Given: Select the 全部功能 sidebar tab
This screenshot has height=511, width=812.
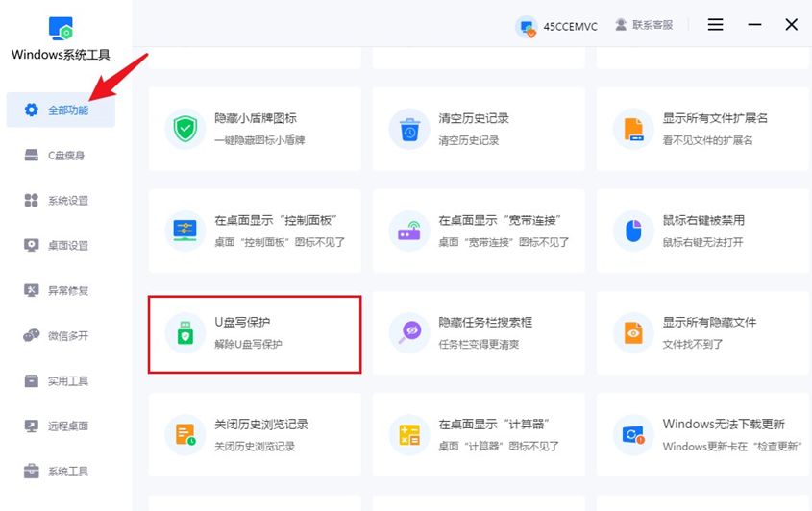Looking at the screenshot, I should pyautogui.click(x=61, y=109).
